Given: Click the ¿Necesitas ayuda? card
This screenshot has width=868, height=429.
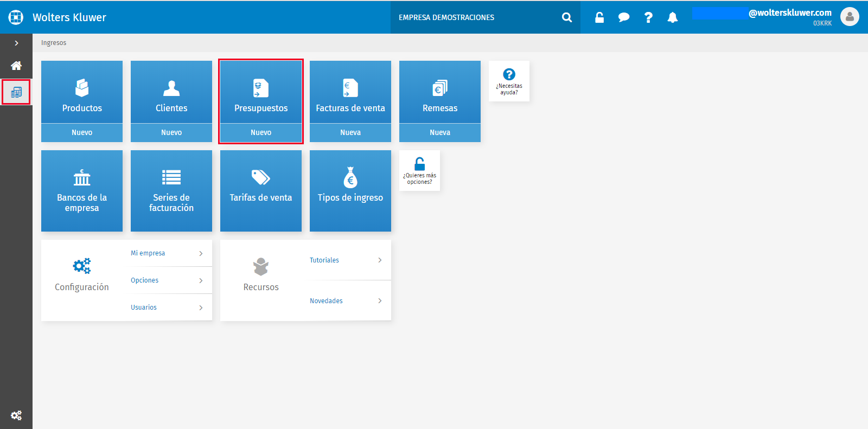Looking at the screenshot, I should pos(509,81).
